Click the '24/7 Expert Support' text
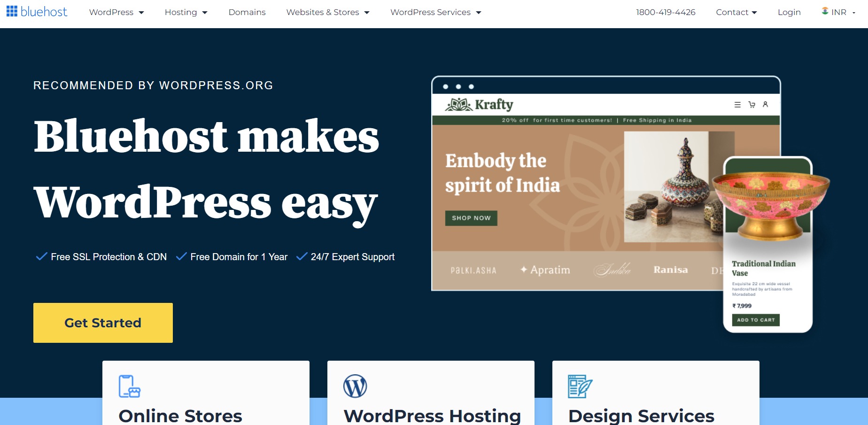Image resolution: width=868 pixels, height=425 pixels. [x=352, y=257]
